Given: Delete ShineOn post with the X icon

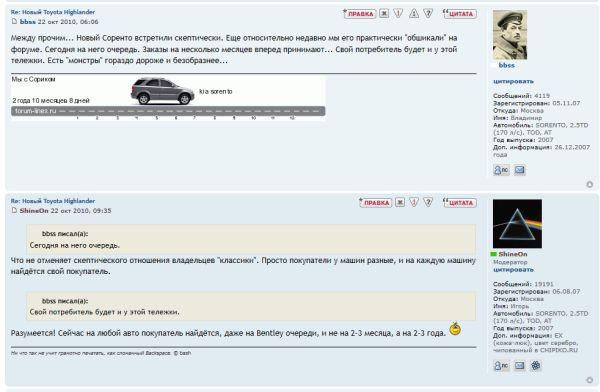Looking at the screenshot, I should [x=400, y=202].
